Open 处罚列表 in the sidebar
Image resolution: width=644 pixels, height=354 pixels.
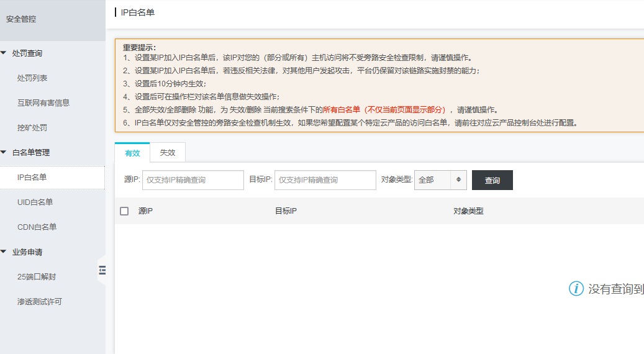(x=32, y=78)
